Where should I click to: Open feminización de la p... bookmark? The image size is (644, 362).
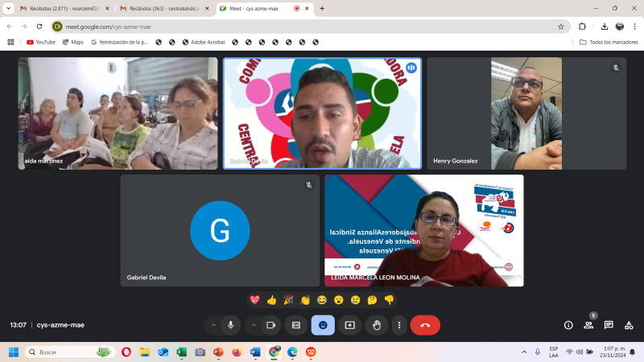click(119, 43)
